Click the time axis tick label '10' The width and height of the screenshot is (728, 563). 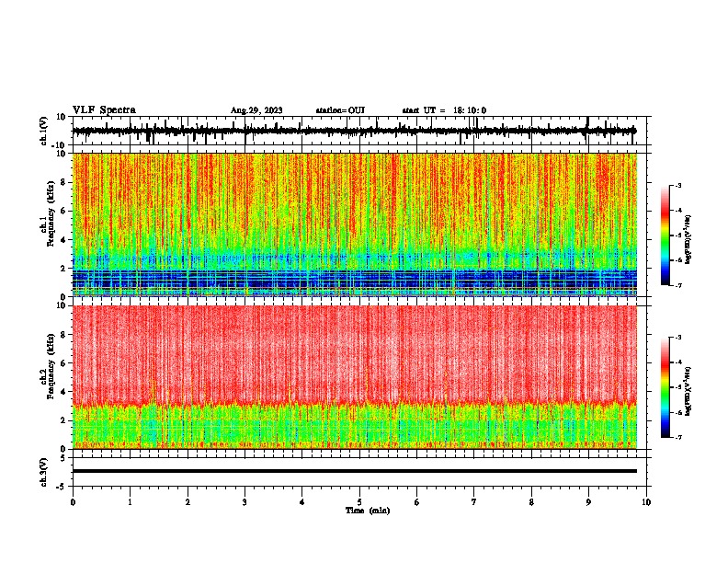[x=646, y=502]
